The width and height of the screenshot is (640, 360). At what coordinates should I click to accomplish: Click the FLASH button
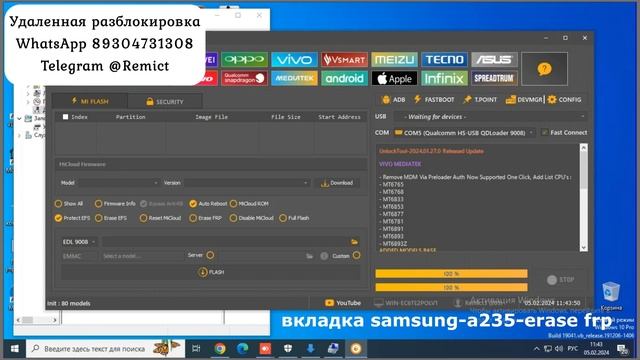pos(211,272)
